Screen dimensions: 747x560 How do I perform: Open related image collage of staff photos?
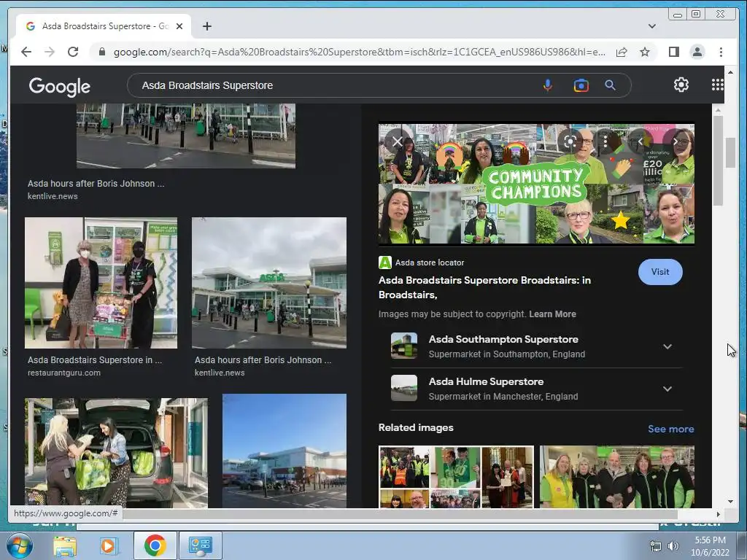click(456, 477)
